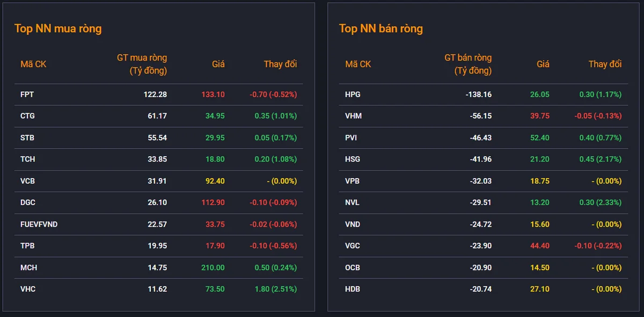Open the STB ticker
The height and width of the screenshot is (317, 644).
coord(27,138)
